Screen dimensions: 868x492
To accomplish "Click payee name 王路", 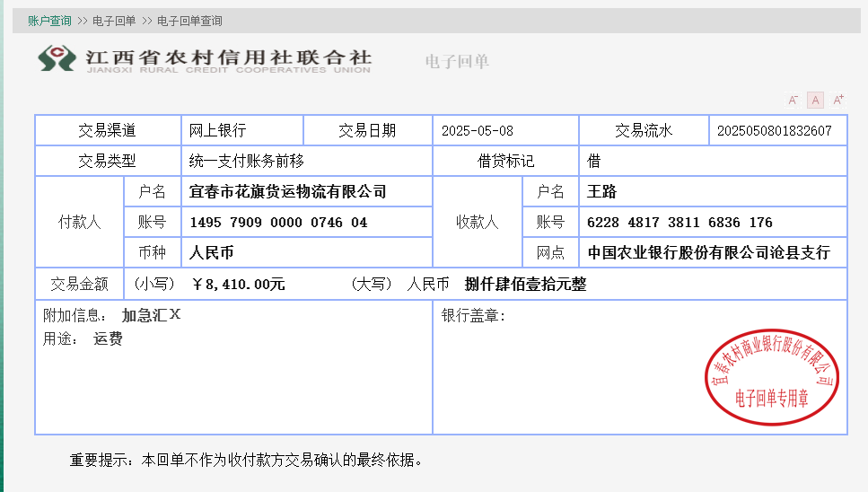I will click(601, 191).
